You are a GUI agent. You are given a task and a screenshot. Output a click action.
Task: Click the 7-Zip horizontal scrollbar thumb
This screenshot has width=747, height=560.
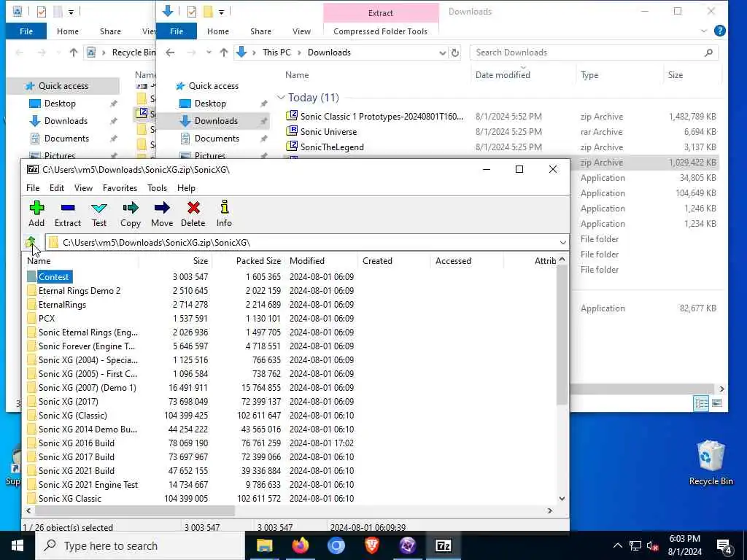[134, 510]
